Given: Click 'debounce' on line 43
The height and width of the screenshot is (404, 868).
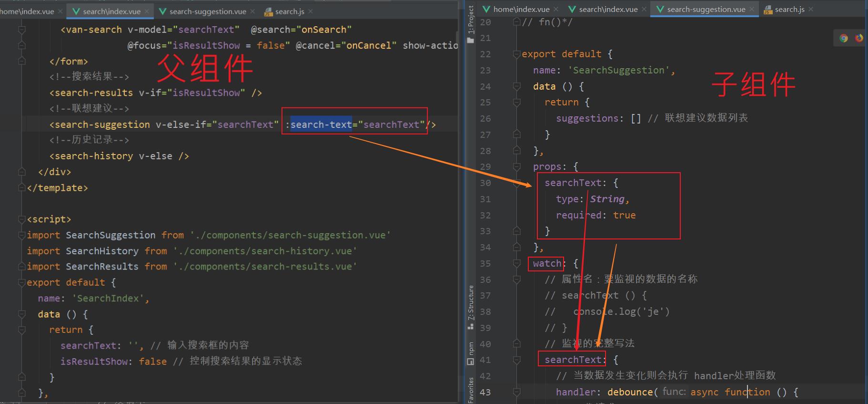Looking at the screenshot, I should 630,392.
